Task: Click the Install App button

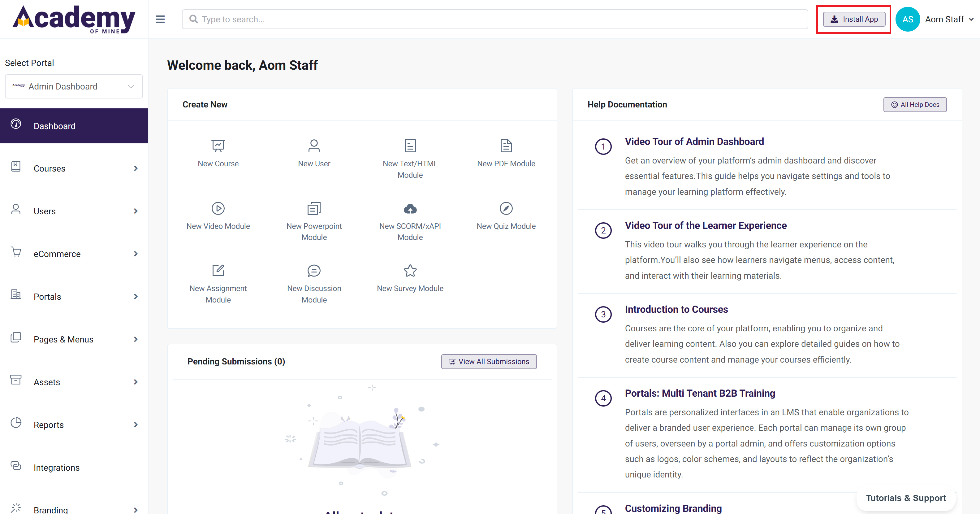Action: (x=854, y=19)
